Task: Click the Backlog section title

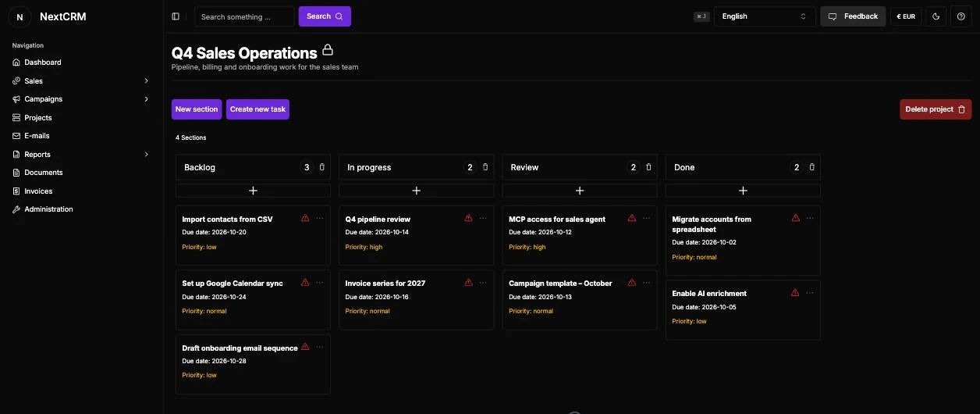Action: [x=200, y=167]
